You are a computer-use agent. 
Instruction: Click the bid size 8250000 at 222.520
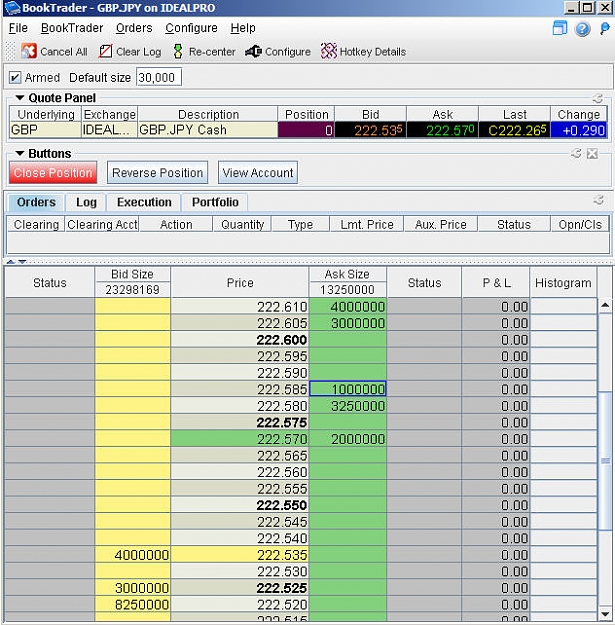[x=132, y=604]
